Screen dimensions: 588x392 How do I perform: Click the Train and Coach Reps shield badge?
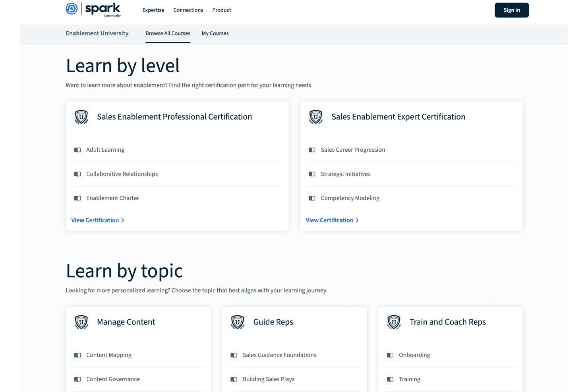(394, 322)
